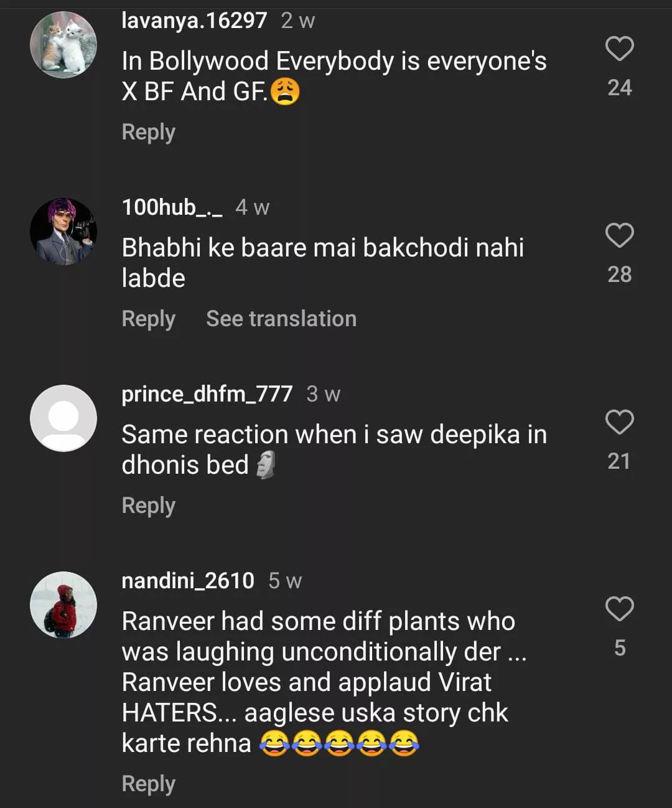Tap the heart on 100hub_._'s comment

tap(619, 235)
